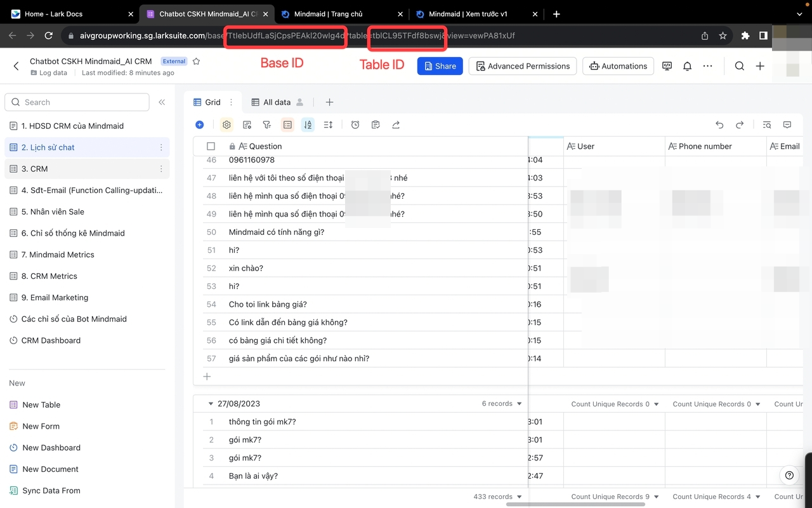Open Count Unique Records 4 dropdown

click(x=716, y=497)
